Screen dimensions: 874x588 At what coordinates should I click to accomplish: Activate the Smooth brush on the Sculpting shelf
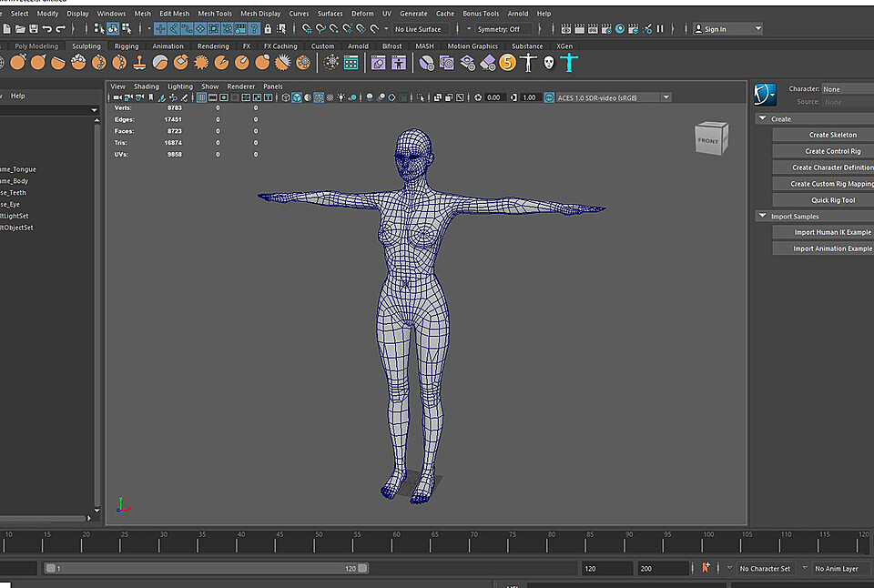(39, 62)
